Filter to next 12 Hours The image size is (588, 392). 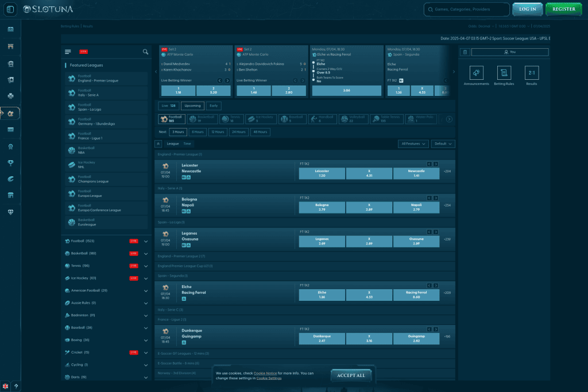tap(218, 132)
